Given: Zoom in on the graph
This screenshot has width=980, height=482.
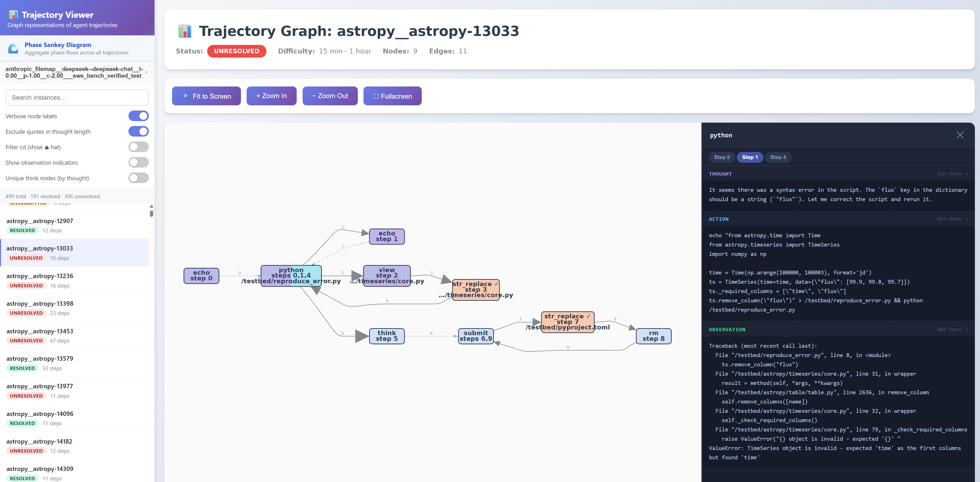Looking at the screenshot, I should [271, 96].
